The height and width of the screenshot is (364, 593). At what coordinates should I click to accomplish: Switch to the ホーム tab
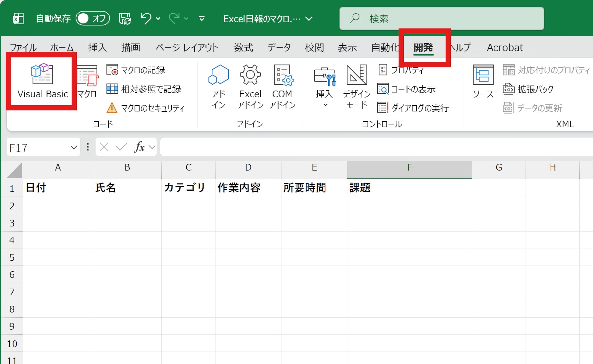62,48
